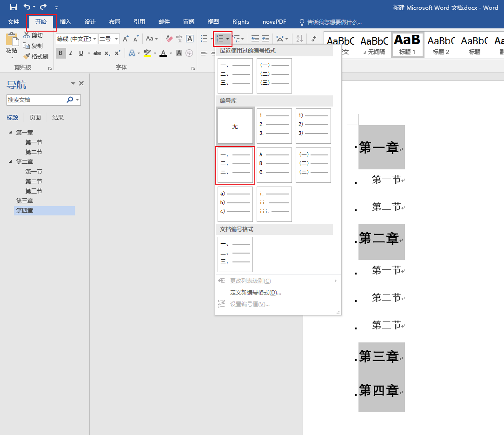Decrease font size with shrink font icon
Viewport: 504px width, 435px height.
tap(136, 39)
